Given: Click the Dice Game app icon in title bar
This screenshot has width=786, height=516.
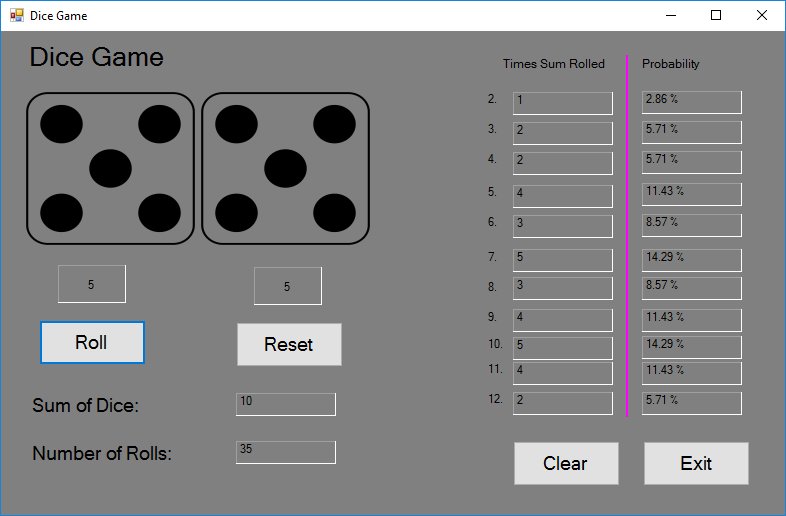Looking at the screenshot, I should pyautogui.click(x=16, y=15).
